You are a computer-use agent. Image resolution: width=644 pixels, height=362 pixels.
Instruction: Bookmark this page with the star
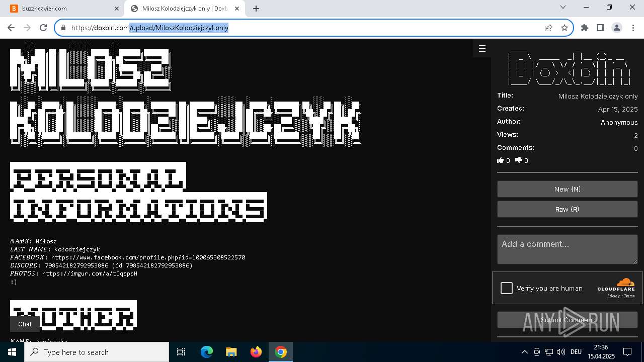(x=565, y=28)
